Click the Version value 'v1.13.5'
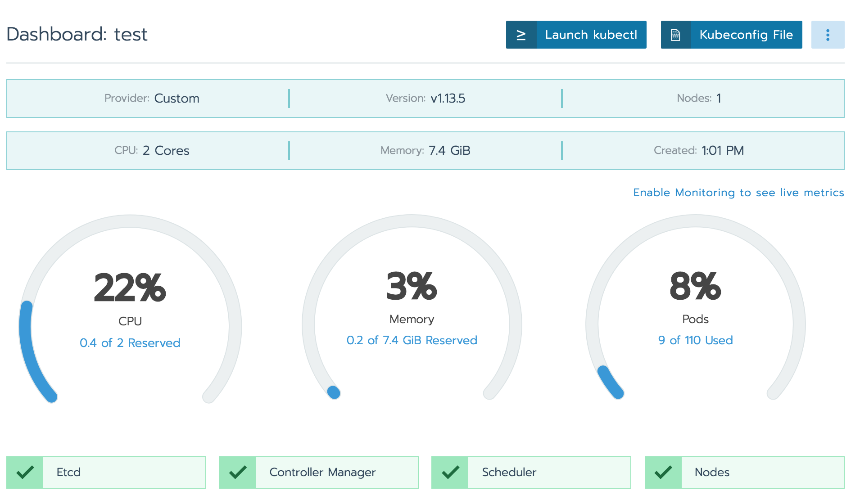 [x=448, y=99]
